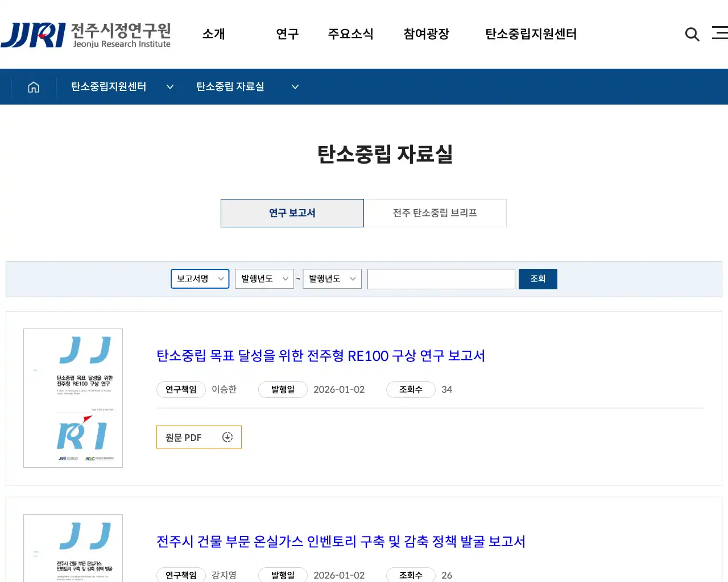Click view count 34
Screen dimensions: 728x582
pyautogui.click(x=447, y=389)
